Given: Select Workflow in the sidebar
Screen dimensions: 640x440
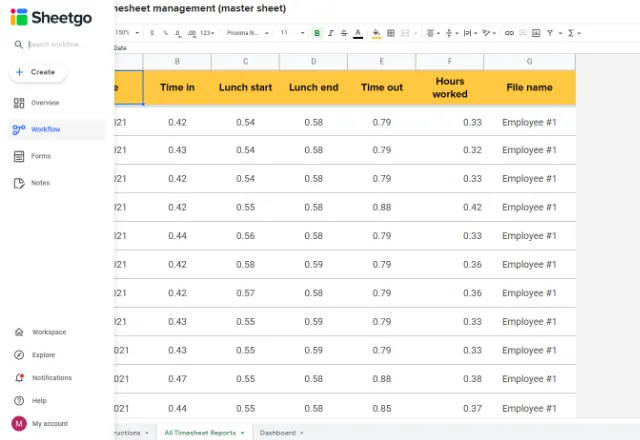Looking at the screenshot, I should 45,129.
